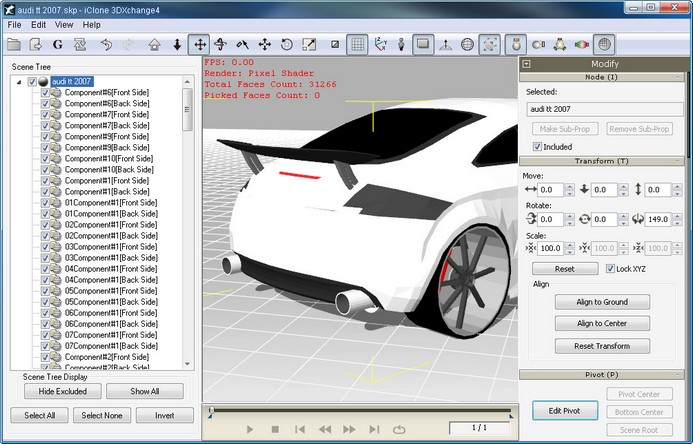Image resolution: width=693 pixels, height=444 pixels.
Task: Click the downward arrow toolbar icon
Action: click(x=177, y=44)
